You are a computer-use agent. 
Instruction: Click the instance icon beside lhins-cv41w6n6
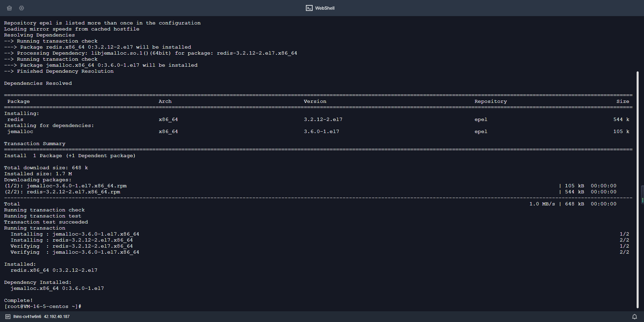(8, 317)
